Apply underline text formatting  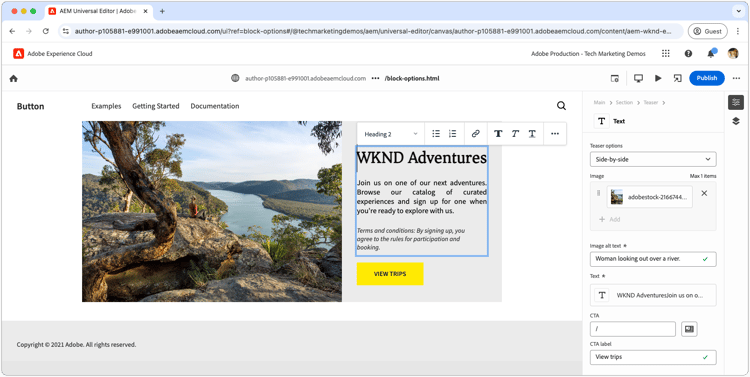(532, 134)
